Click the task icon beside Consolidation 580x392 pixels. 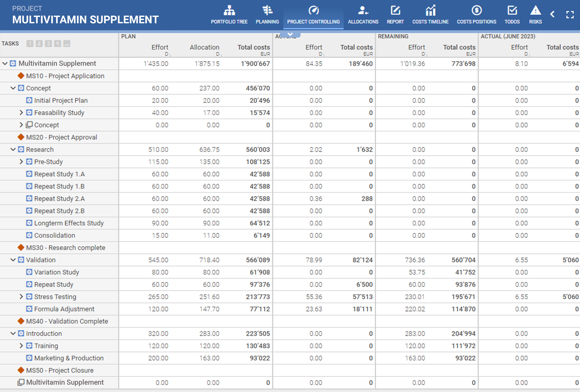(x=29, y=235)
